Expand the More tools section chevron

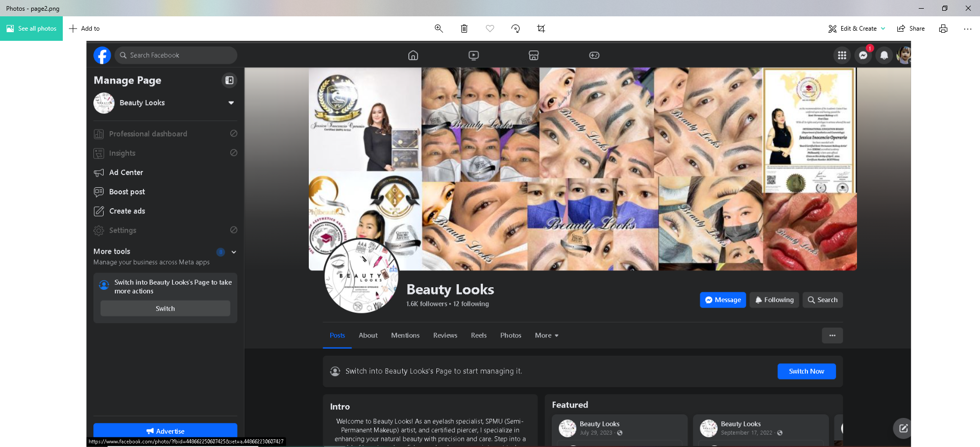pyautogui.click(x=234, y=252)
